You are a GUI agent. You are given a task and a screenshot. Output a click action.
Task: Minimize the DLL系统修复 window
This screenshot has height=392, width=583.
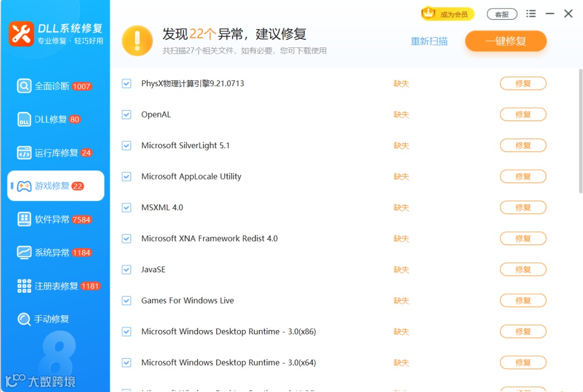point(550,13)
